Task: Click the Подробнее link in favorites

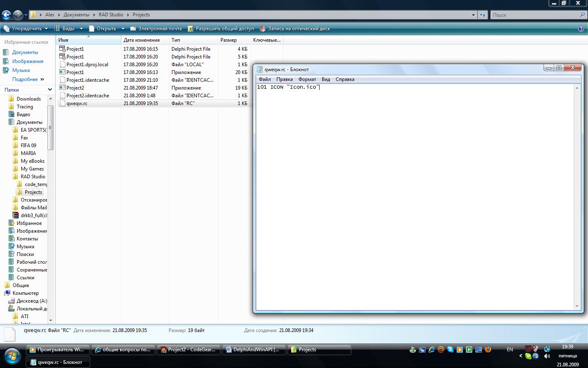Action: pos(25,79)
